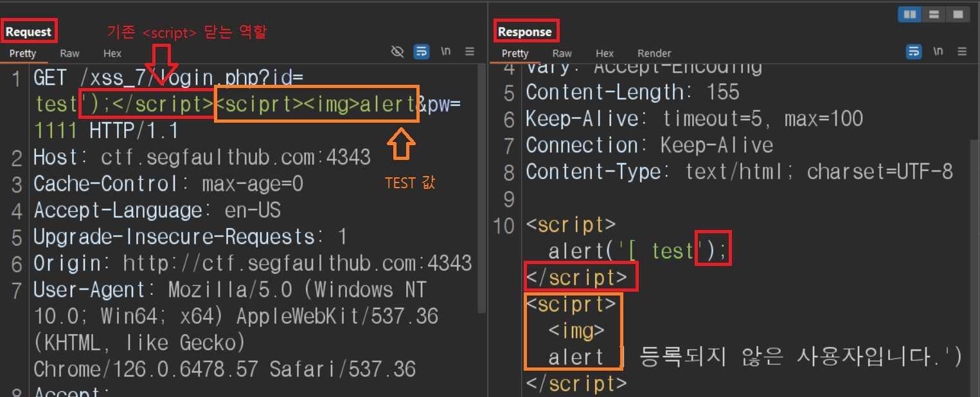
Task: Open the Response panel hamburger menu
Action: pyautogui.click(x=962, y=52)
